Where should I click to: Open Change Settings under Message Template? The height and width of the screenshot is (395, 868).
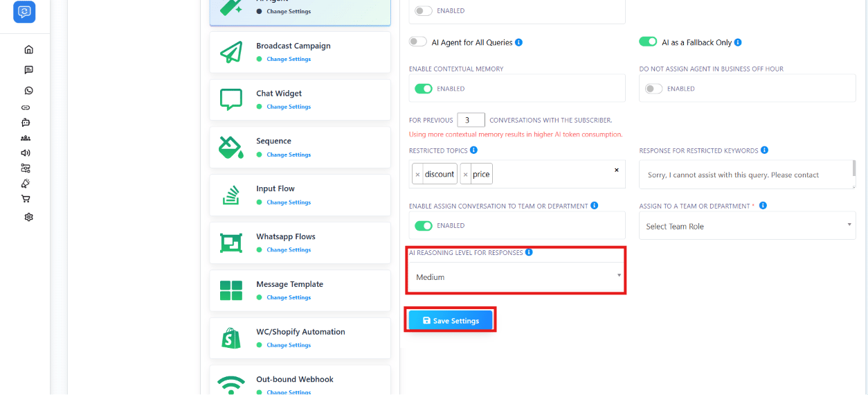(289, 297)
